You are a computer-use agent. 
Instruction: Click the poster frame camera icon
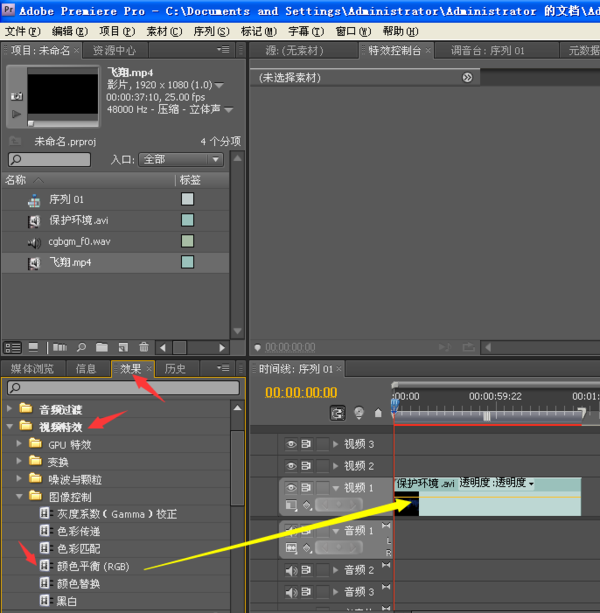coord(15,96)
